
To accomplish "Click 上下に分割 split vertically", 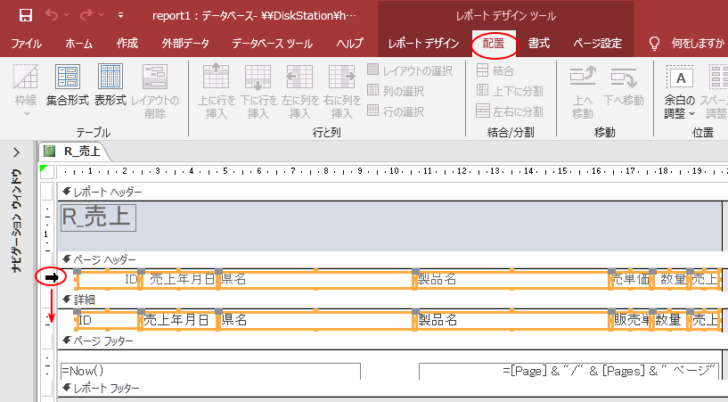I will [510, 91].
